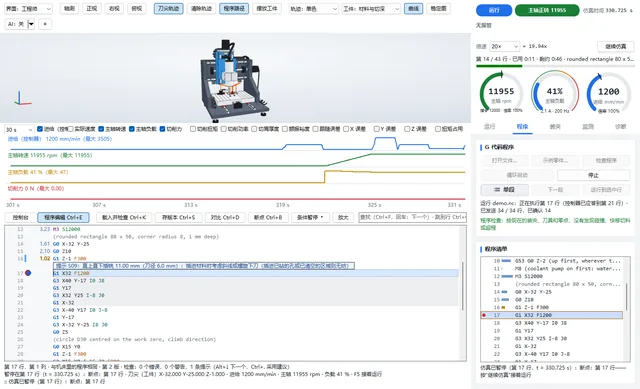640x389 pixels.
Task: Click the 摆放工件 button
Action: coord(267,9)
